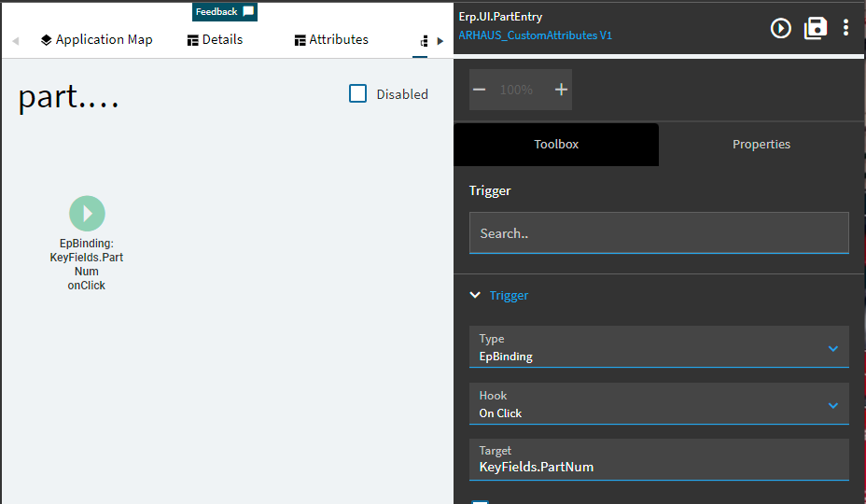
Task: Collapse the Trigger section chevron
Action: pyautogui.click(x=475, y=295)
